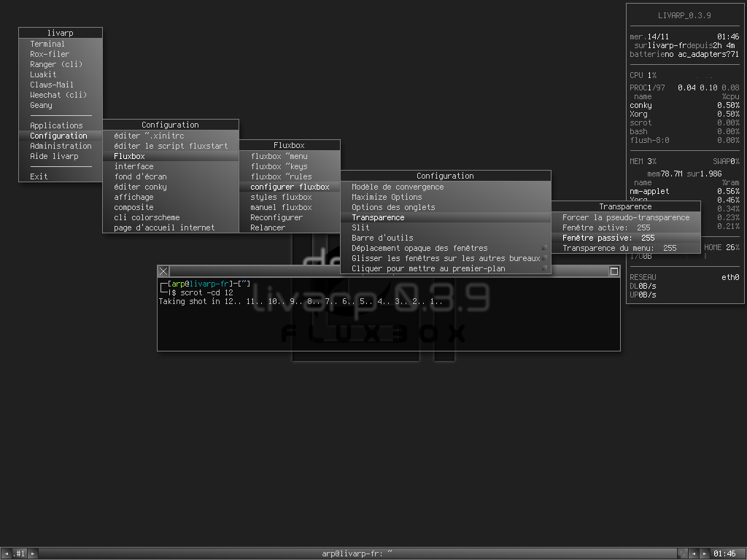Open fluxbox ~rules entry
This screenshot has width=747, height=560.
[x=290, y=176]
